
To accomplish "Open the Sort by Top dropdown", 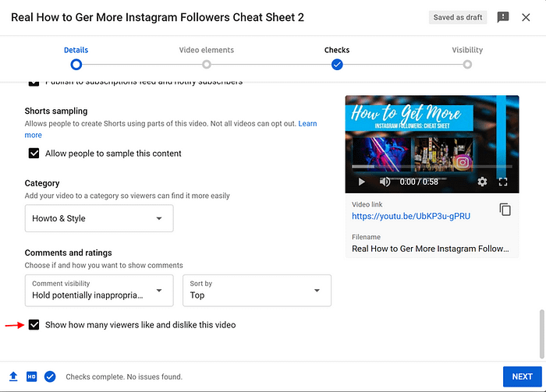I will 257,291.
